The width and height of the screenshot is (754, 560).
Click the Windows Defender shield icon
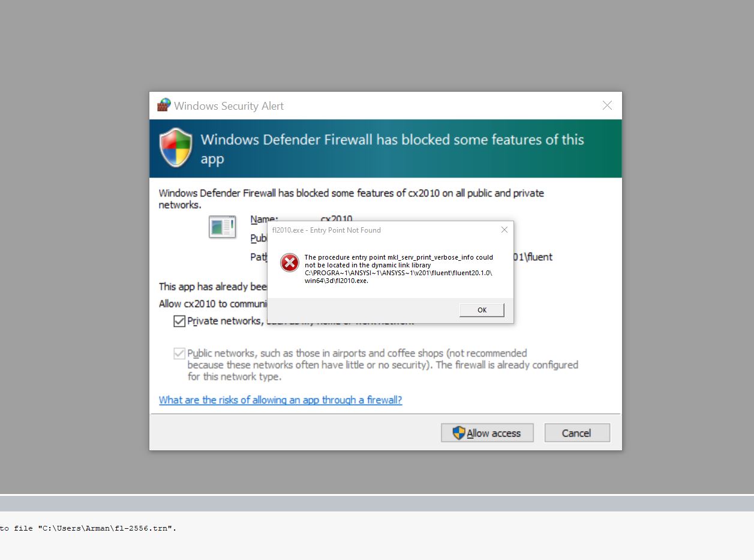pyautogui.click(x=176, y=147)
